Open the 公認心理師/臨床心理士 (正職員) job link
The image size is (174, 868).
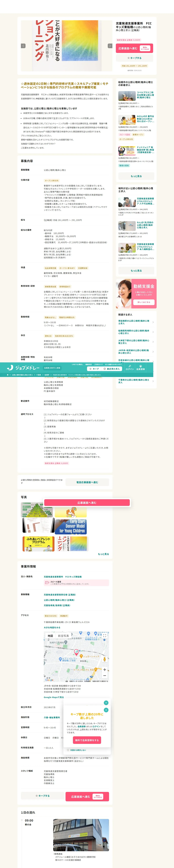pos(59,600)
